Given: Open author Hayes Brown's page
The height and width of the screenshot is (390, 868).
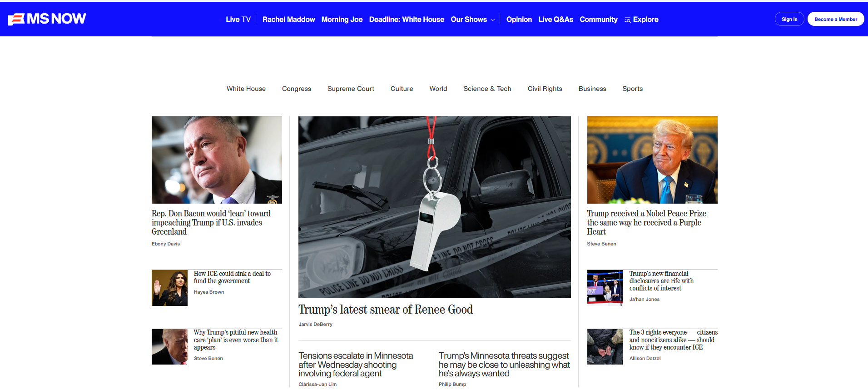Looking at the screenshot, I should point(209,292).
